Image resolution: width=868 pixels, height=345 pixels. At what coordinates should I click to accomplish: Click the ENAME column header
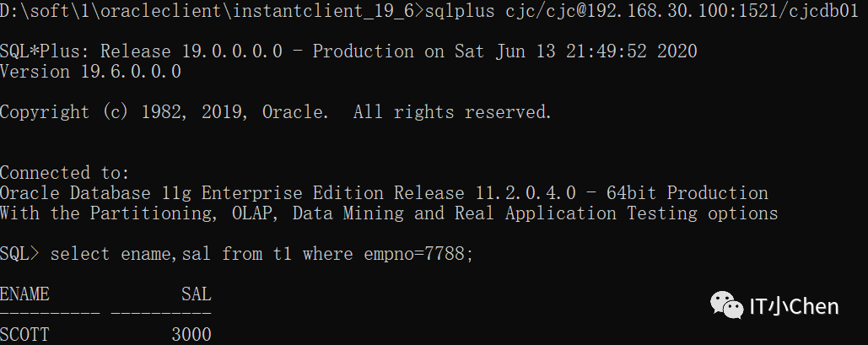coord(25,294)
